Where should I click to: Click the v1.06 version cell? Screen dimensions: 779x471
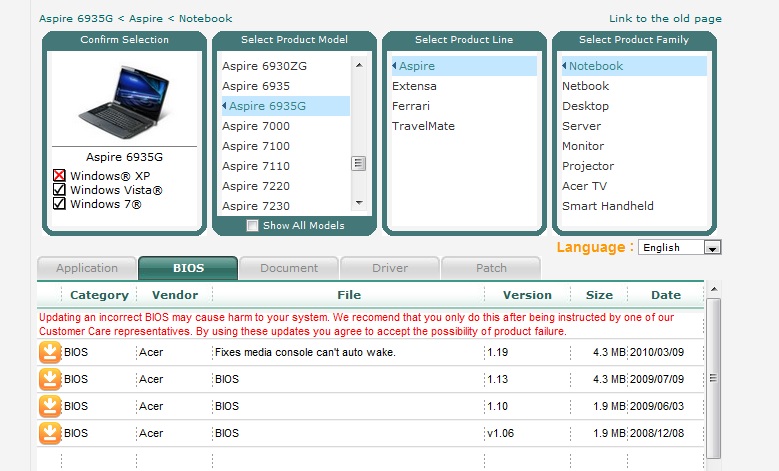pos(500,433)
